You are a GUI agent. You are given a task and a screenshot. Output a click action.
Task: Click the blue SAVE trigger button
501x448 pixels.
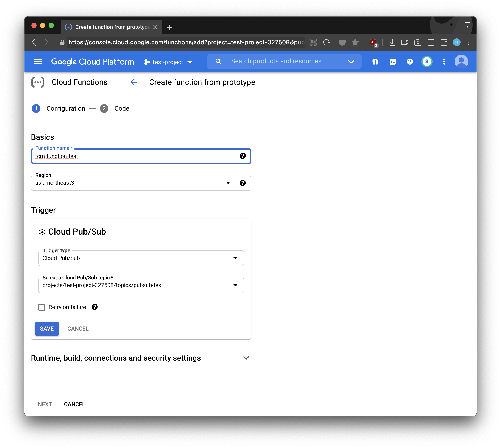[x=47, y=329]
